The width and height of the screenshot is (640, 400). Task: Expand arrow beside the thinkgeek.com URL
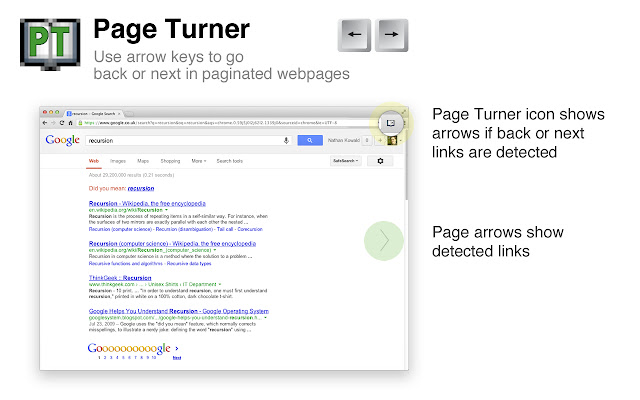[x=220, y=284]
